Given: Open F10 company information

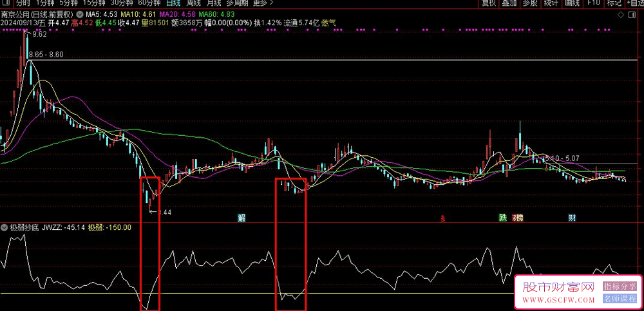Looking at the screenshot, I should click(x=593, y=3).
